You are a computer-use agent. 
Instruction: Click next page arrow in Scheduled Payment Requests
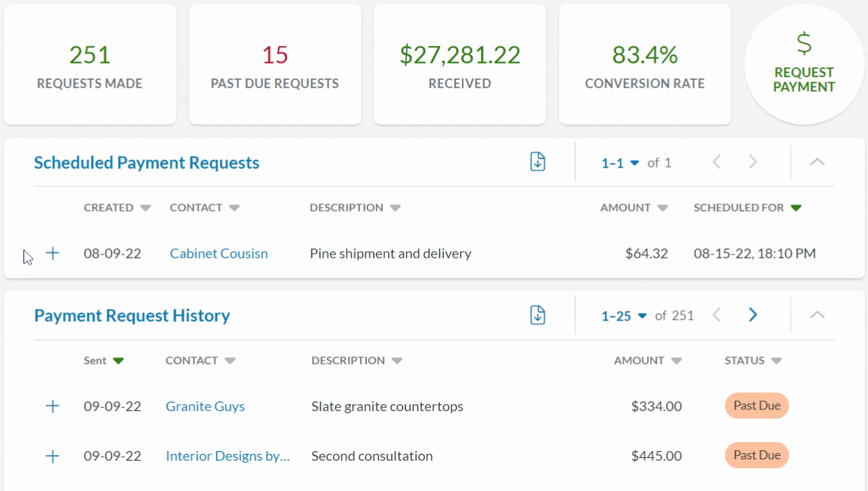[x=752, y=161]
